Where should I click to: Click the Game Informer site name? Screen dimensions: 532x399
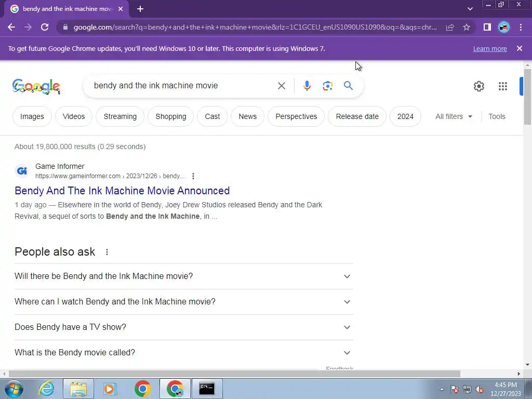click(x=60, y=166)
